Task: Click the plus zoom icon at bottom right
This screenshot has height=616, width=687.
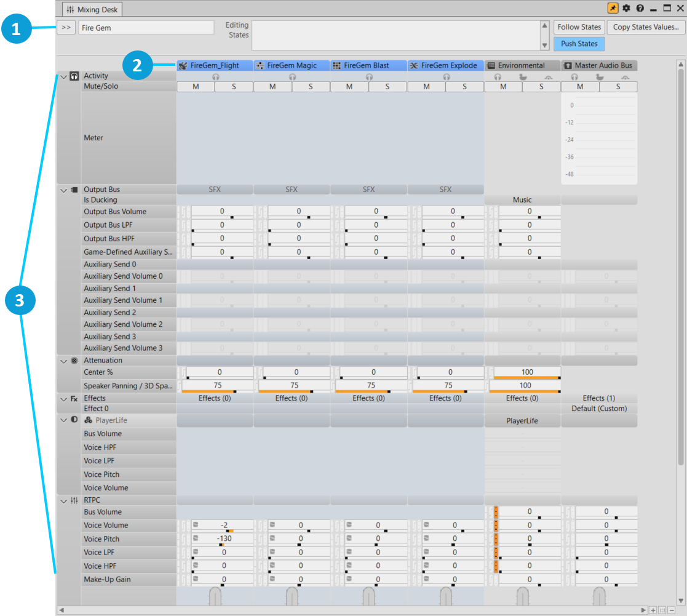Action: click(653, 610)
